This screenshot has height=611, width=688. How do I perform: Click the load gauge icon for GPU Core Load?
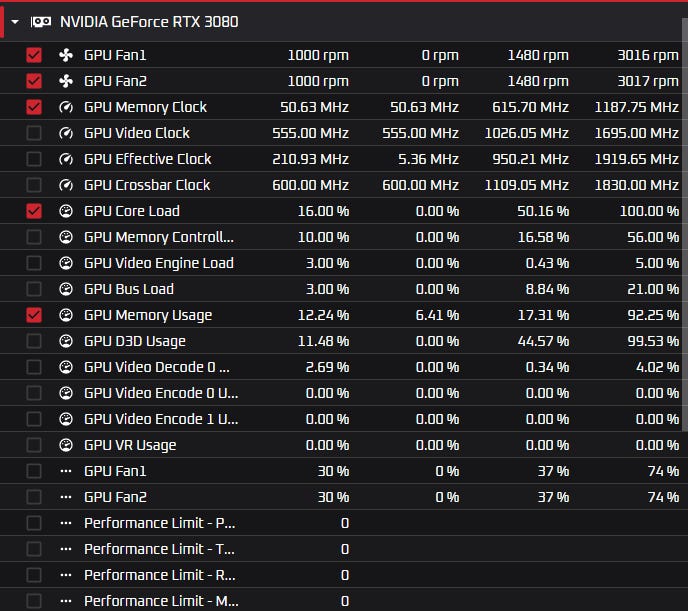(66, 211)
